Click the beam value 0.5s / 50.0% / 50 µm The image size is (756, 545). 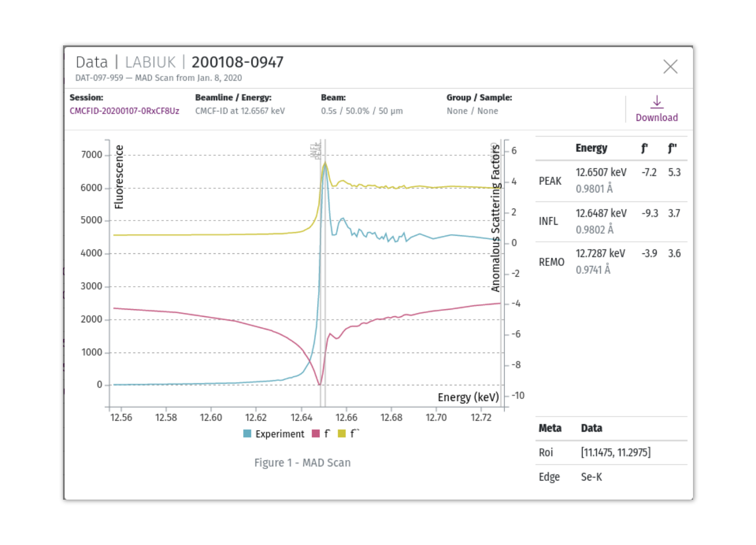[362, 111]
